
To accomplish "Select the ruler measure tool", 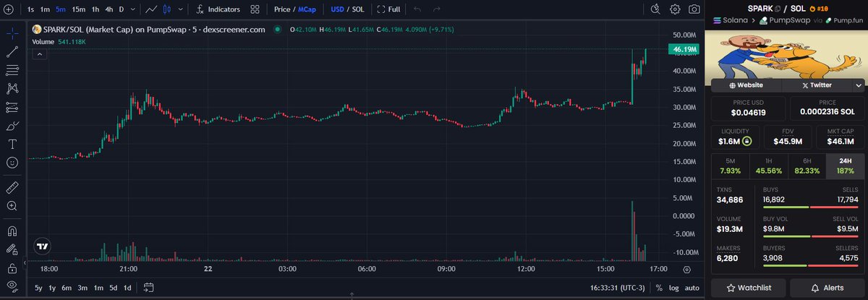I will [12, 187].
